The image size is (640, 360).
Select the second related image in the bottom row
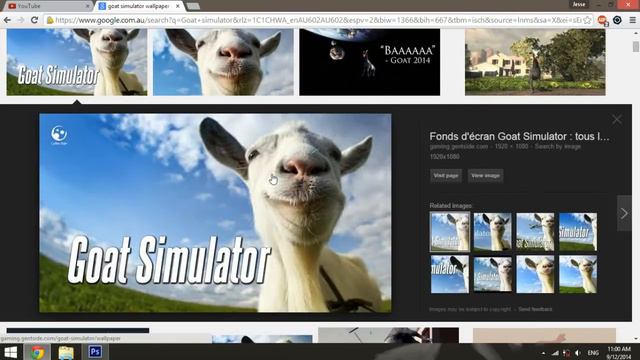[x=493, y=274]
